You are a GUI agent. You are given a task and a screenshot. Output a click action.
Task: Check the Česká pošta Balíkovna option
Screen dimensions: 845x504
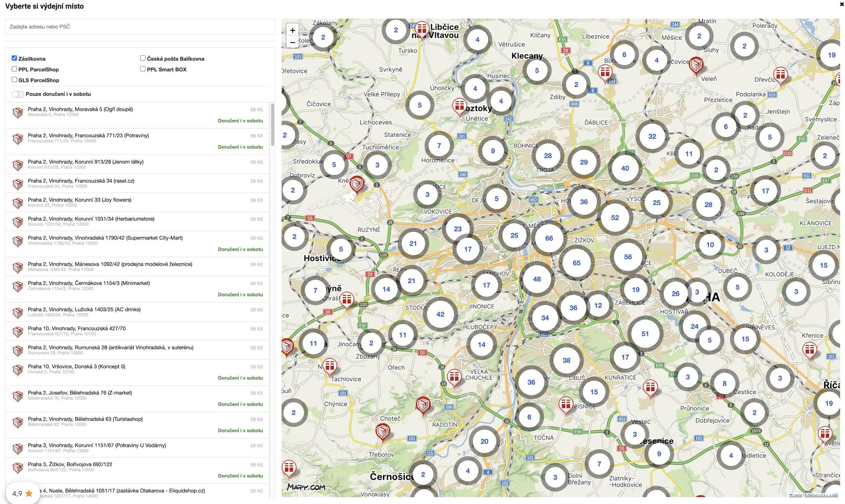coord(143,58)
